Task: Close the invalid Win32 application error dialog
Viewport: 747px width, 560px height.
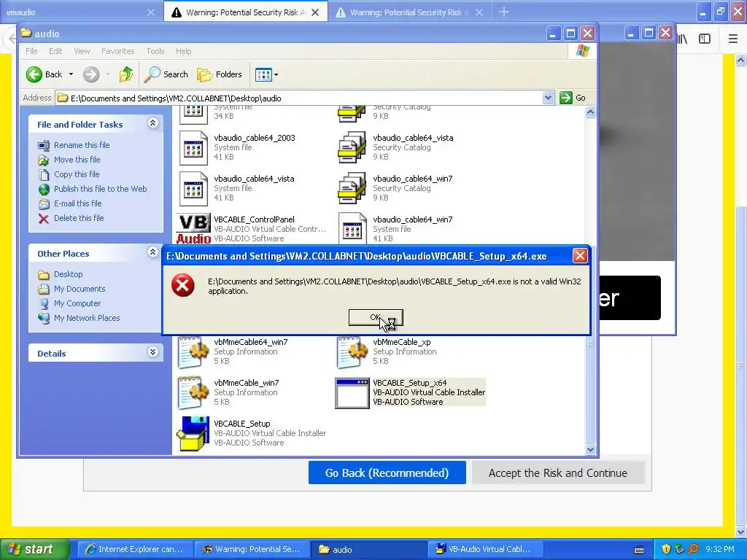Action: [580, 256]
